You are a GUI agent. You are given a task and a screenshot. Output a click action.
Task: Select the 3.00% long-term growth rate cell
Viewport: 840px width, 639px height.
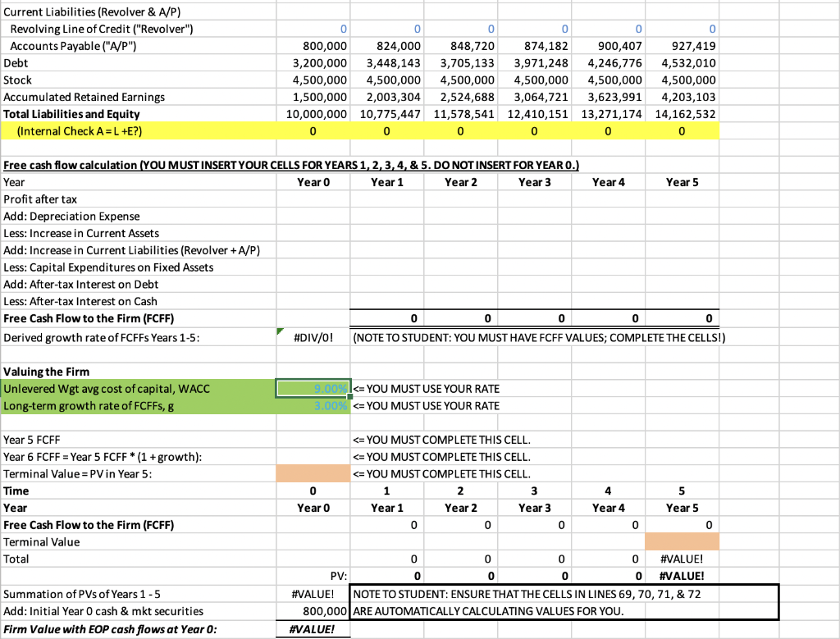(313, 405)
